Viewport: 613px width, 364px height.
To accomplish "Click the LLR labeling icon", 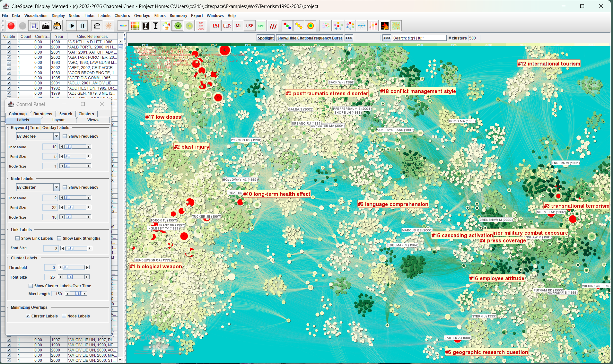I will click(227, 26).
